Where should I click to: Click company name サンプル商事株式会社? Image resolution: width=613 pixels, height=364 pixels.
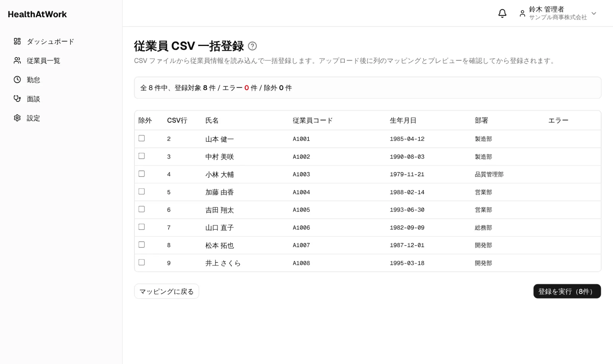558,17
